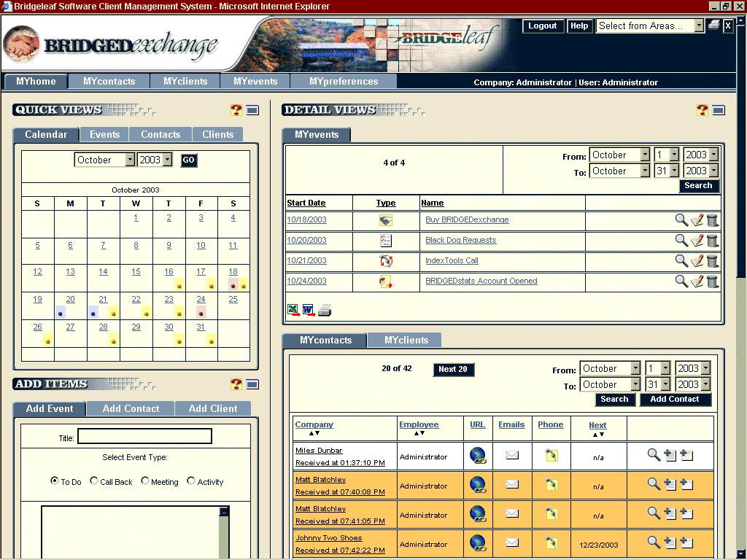Open MYevents To year dropdown
747x560 pixels.
[x=701, y=171]
